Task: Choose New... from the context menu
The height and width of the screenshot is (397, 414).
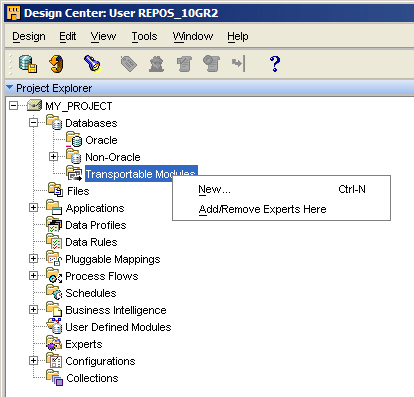Action: coord(281,189)
